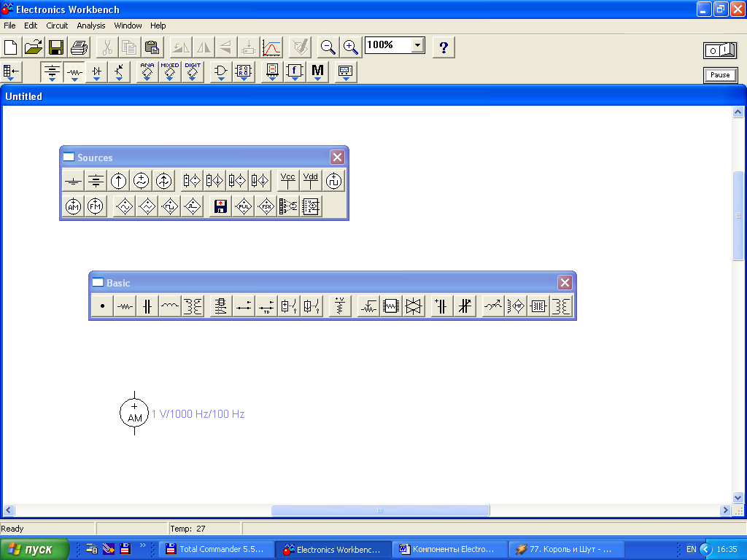This screenshot has width=747, height=560.
Task: Pick Vdd source in Sources palette
Action: pos(311,181)
